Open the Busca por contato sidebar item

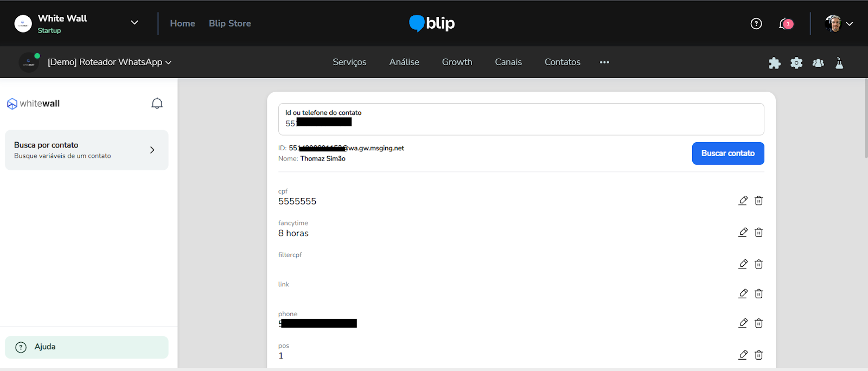(86, 150)
